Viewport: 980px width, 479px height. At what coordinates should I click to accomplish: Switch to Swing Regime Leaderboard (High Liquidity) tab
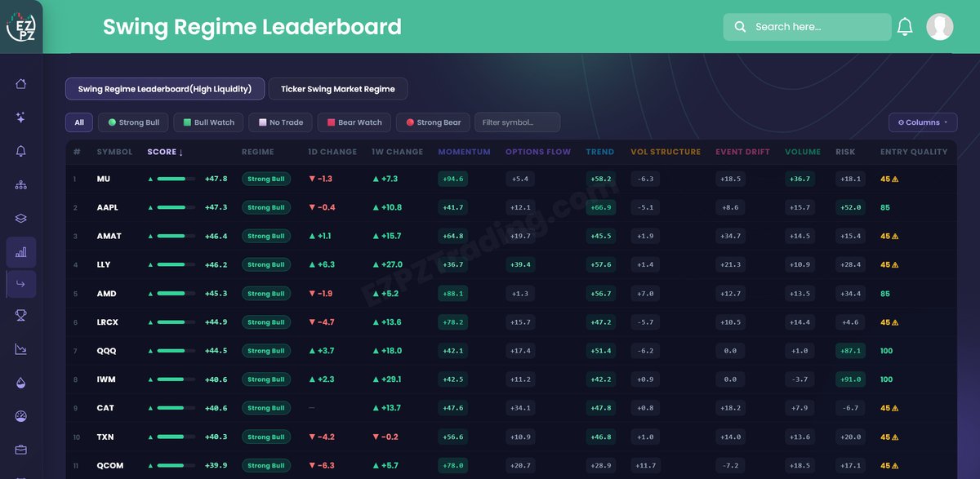pyautogui.click(x=165, y=89)
